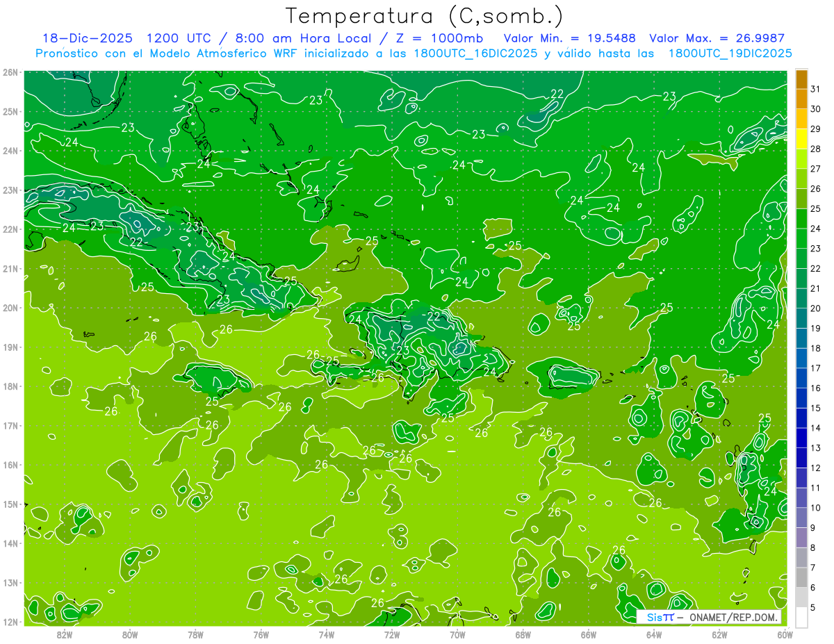Click the legend value '8'
The image size is (834, 644).
[814, 548]
